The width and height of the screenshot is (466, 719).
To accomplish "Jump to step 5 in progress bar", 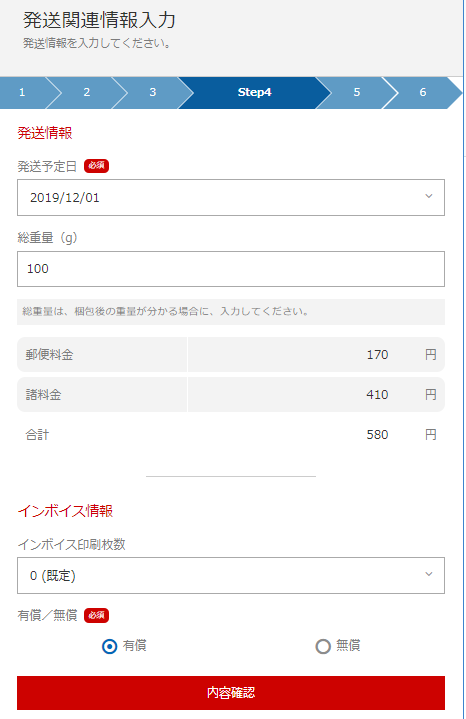I will [356, 93].
